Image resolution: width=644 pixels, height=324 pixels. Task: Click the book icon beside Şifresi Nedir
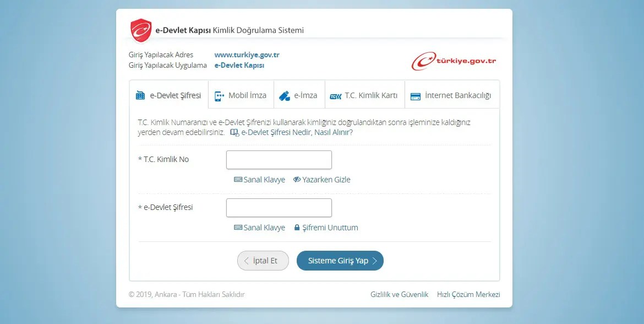pyautogui.click(x=234, y=132)
